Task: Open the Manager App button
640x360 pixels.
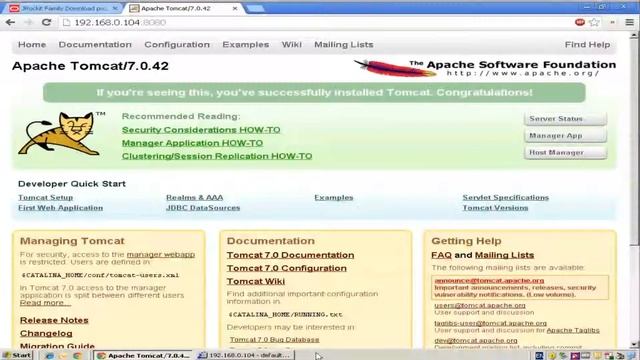Action: [565, 136]
